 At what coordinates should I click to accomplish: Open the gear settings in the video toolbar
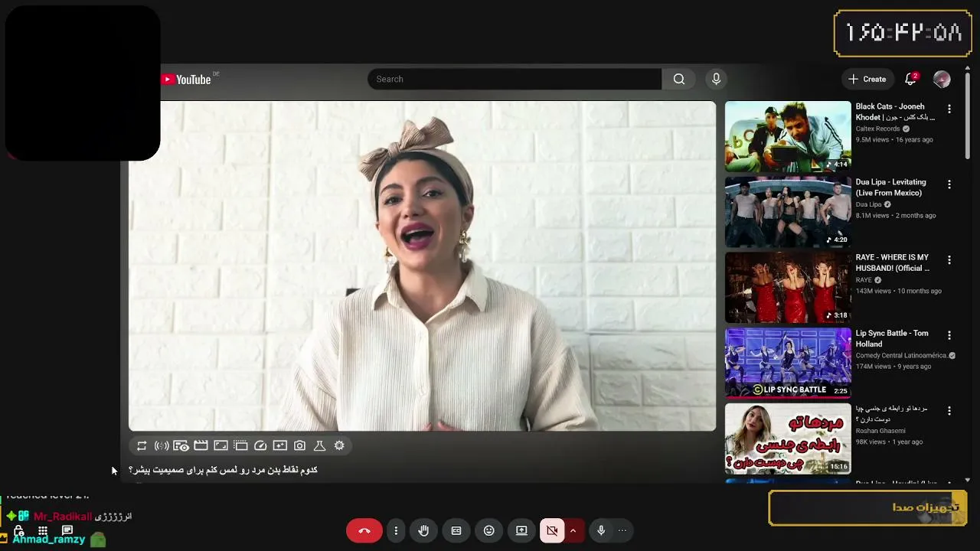(x=339, y=445)
